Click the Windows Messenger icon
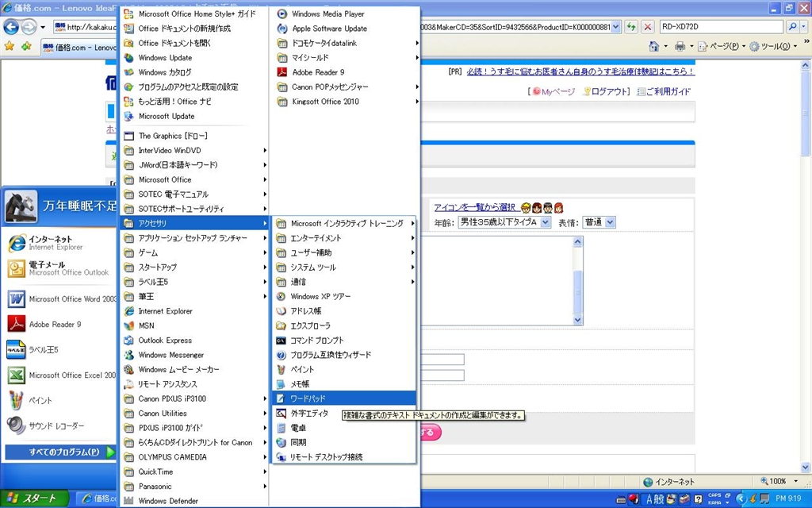 pyautogui.click(x=128, y=355)
